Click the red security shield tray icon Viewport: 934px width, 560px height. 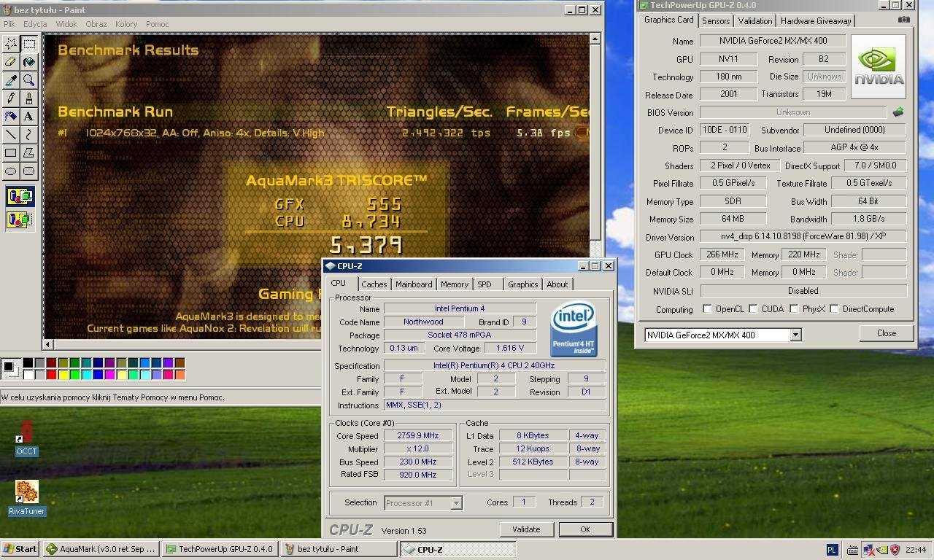click(x=895, y=550)
